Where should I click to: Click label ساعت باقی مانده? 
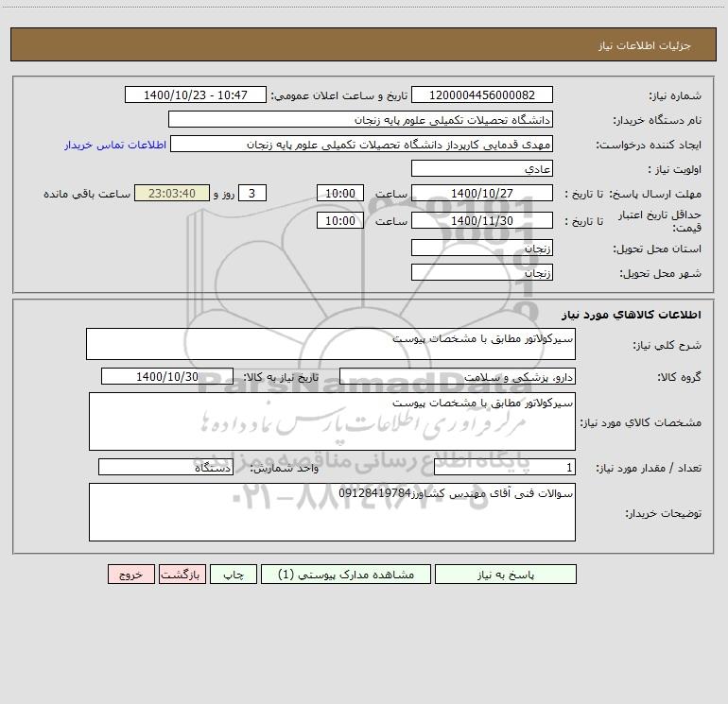(87, 194)
